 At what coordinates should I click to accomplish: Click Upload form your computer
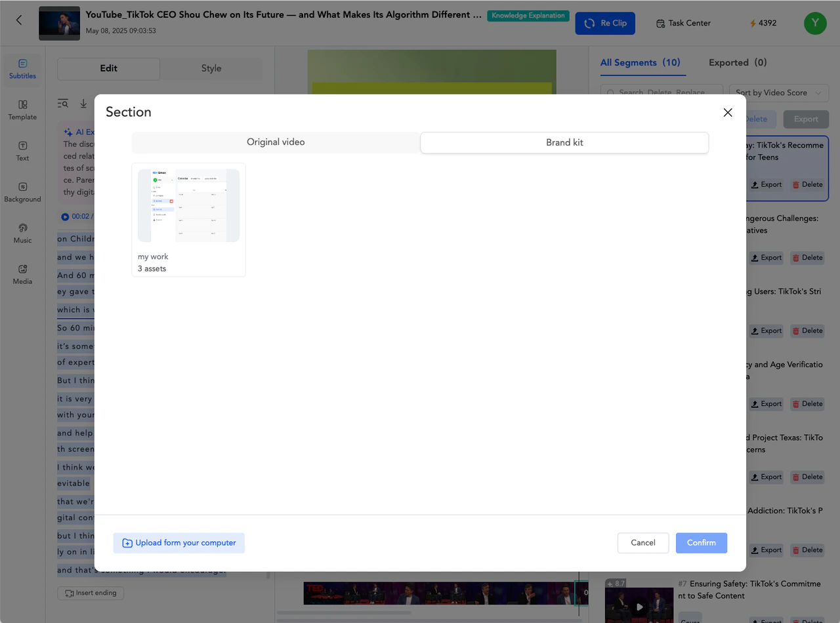click(x=179, y=543)
